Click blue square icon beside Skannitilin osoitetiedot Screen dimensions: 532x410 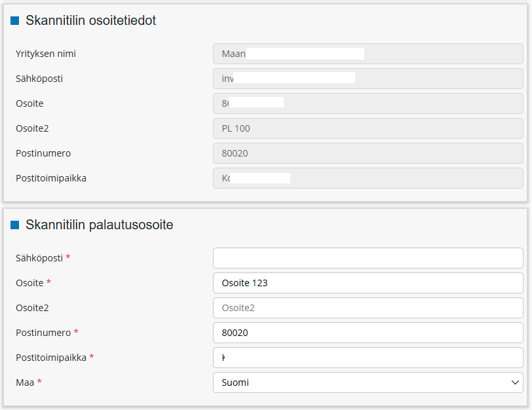click(14, 21)
